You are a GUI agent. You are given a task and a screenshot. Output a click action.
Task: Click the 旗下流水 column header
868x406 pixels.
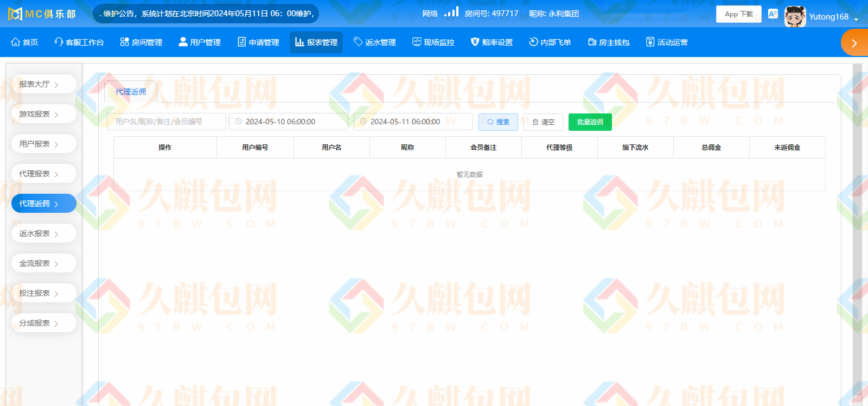[x=635, y=148]
